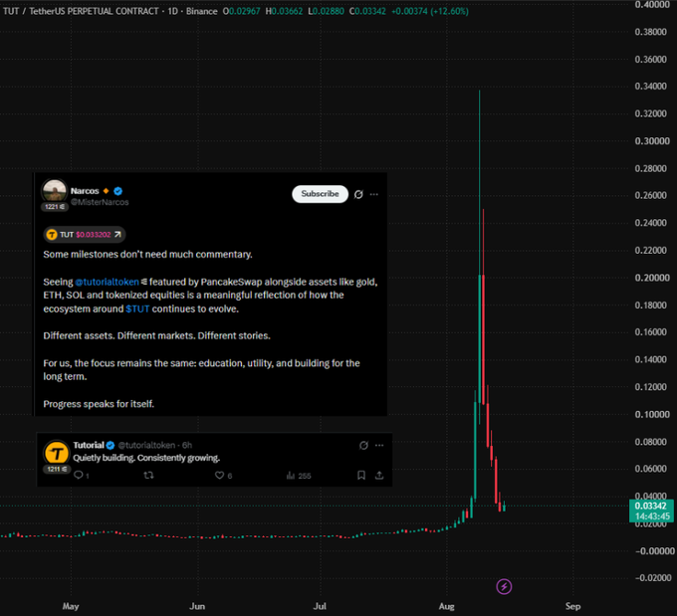Open the Tutorial account avatar

click(x=57, y=453)
